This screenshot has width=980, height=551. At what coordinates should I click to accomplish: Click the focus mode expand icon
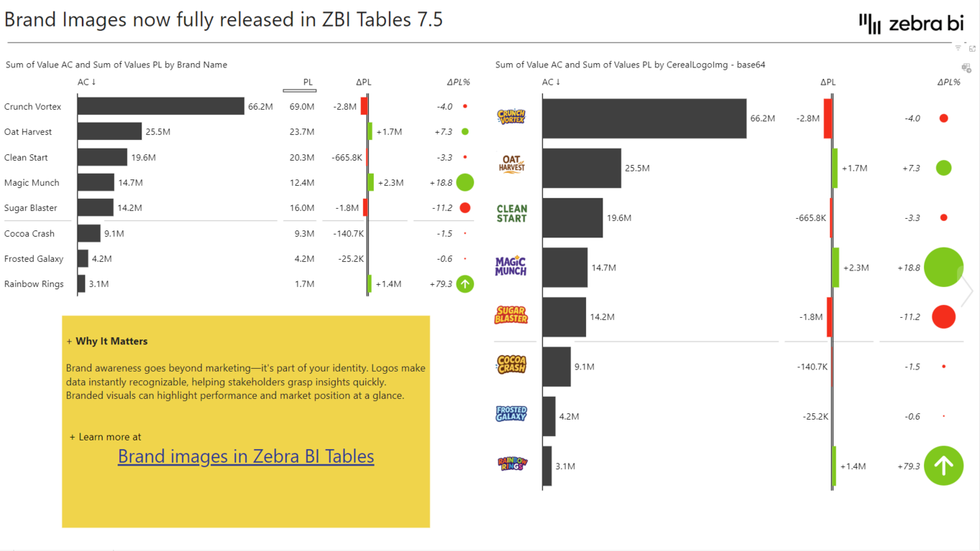tap(972, 48)
